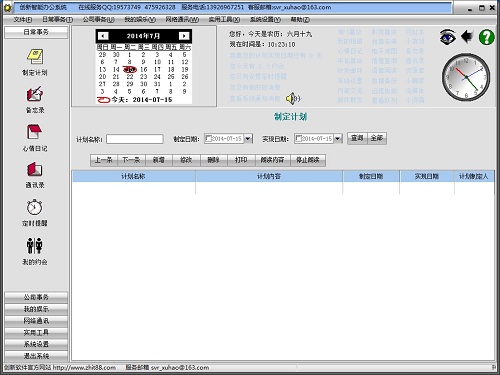The image size is (500, 375).
Task: Go to previous month in calendar
Action: click(103, 36)
